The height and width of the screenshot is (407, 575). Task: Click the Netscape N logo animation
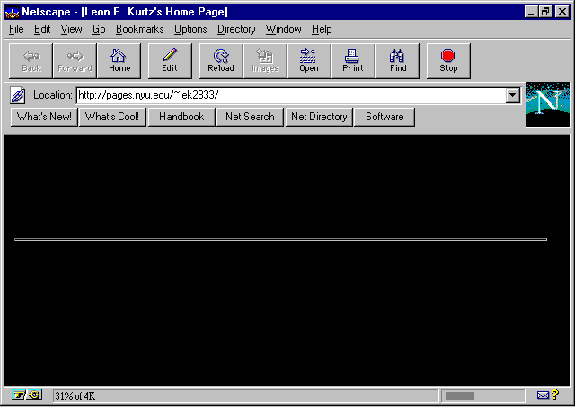[x=548, y=105]
